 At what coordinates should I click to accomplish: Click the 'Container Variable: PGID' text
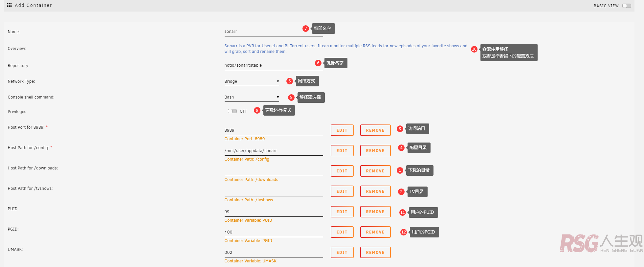tap(248, 241)
